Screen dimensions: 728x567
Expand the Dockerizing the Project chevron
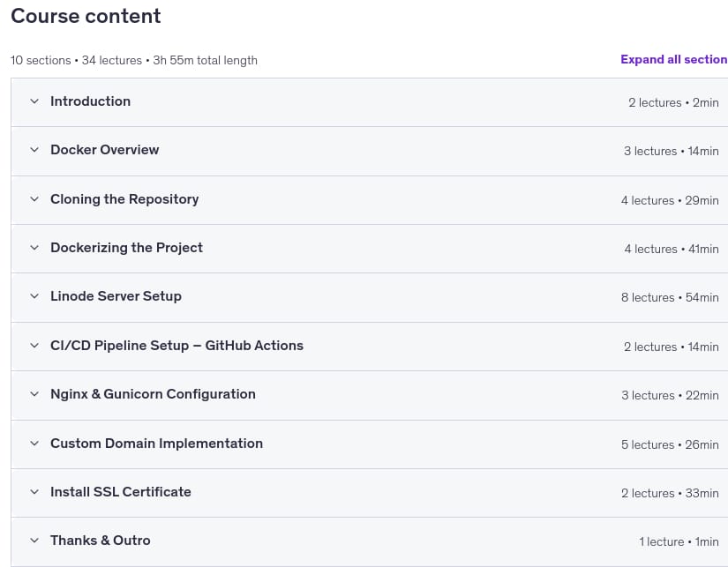point(34,247)
